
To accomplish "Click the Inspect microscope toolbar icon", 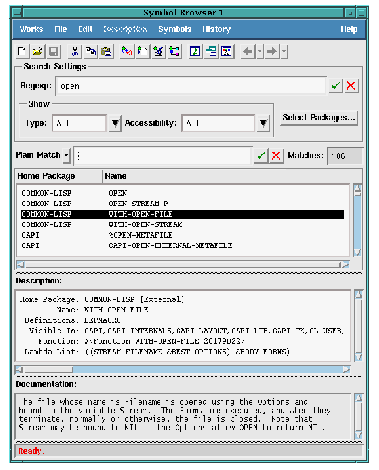I will click(159, 51).
